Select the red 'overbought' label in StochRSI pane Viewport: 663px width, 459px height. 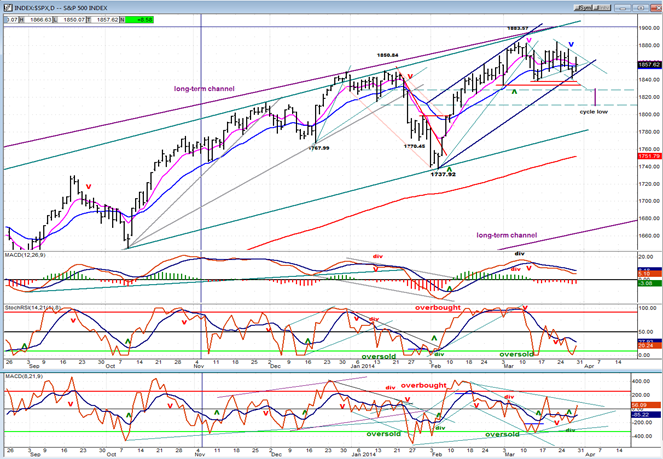438,307
